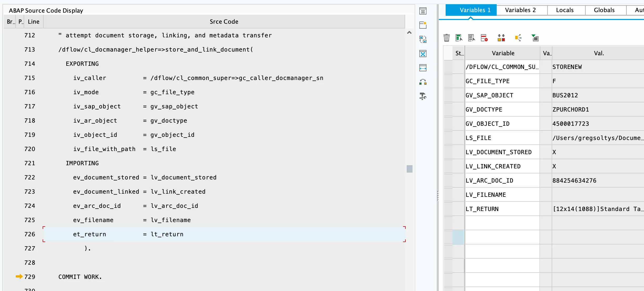Switch to the Variables 2 tab
This screenshot has height=291, width=644.
pyautogui.click(x=522, y=10)
